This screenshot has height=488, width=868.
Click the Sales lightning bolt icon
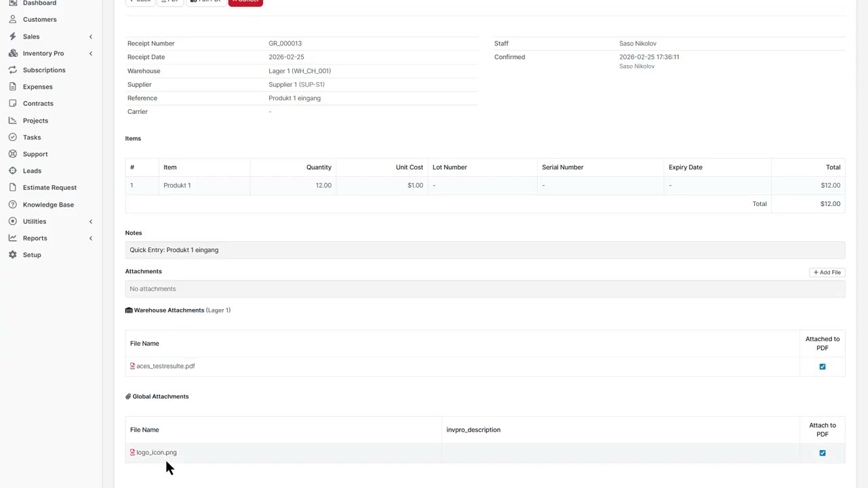[x=13, y=37]
